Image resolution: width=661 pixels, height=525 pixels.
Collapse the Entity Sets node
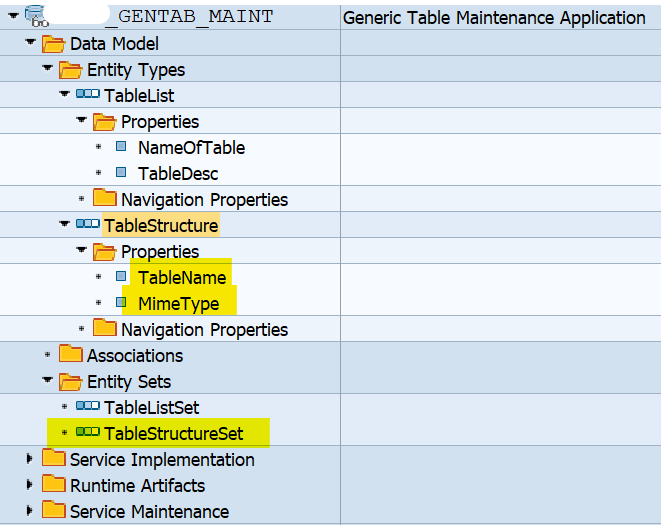[47, 380]
